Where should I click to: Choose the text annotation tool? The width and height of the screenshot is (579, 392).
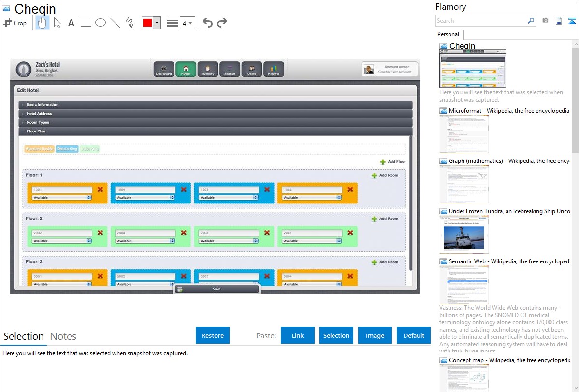[71, 23]
